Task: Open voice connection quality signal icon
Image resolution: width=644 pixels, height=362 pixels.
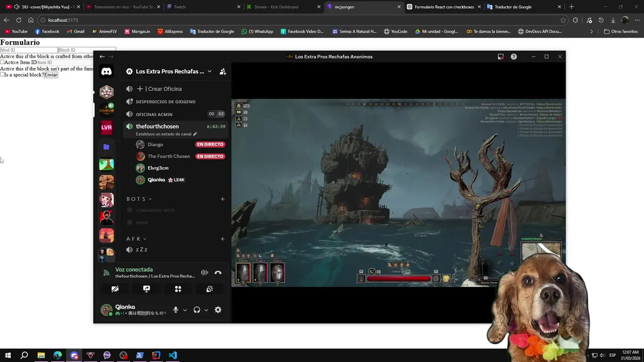Action: coord(106,273)
